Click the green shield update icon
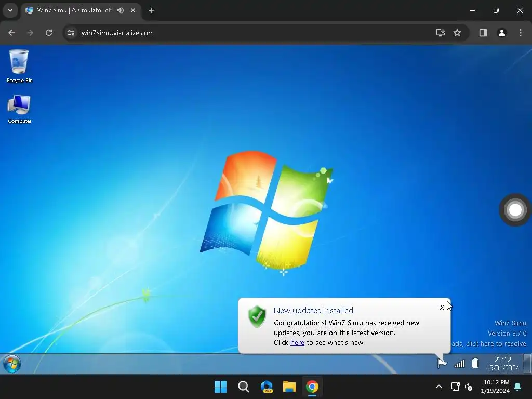The width and height of the screenshot is (532, 399). point(257,316)
